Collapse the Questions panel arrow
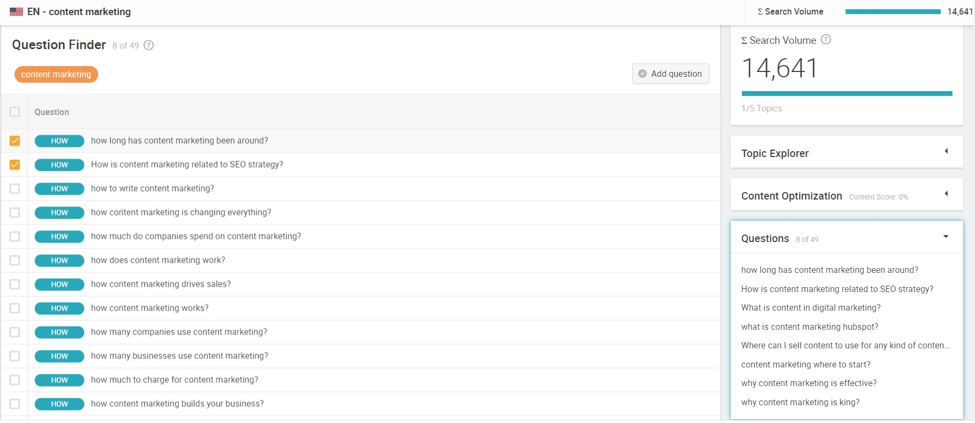 pos(946,237)
